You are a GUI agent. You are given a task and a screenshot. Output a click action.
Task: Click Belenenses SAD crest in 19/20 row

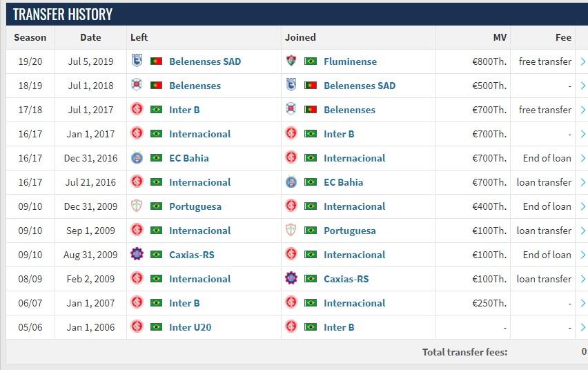click(137, 61)
